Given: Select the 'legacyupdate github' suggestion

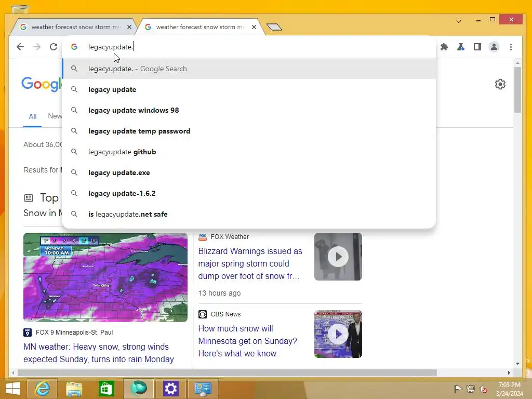Looking at the screenshot, I should 249,152.
